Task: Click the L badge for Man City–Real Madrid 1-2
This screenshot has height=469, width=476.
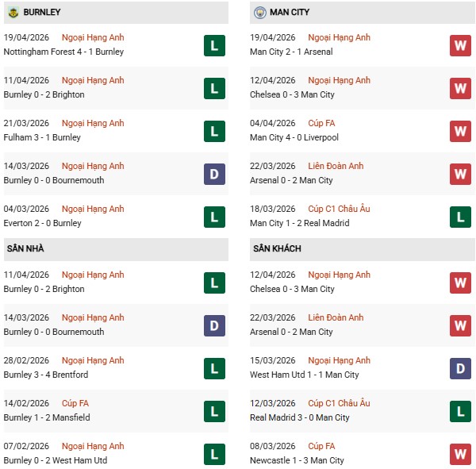Action: point(460,217)
